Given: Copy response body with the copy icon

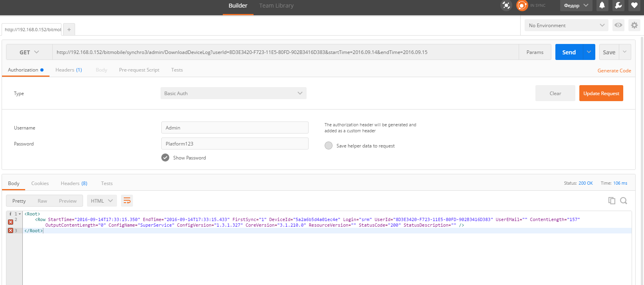Looking at the screenshot, I should pyautogui.click(x=611, y=201).
